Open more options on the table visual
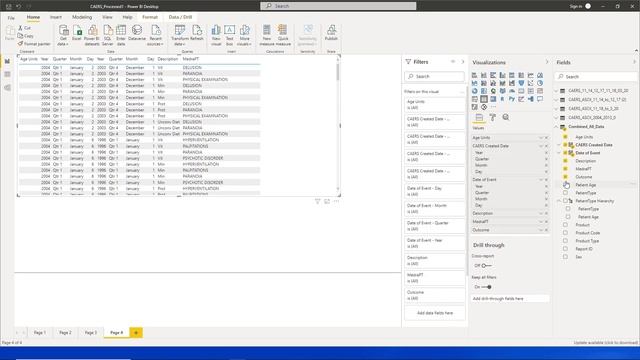 tap(336, 201)
